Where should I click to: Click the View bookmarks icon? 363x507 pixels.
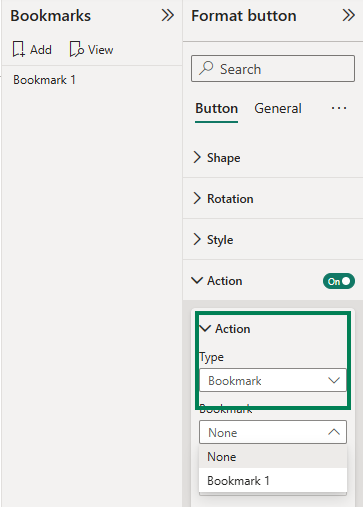77,50
